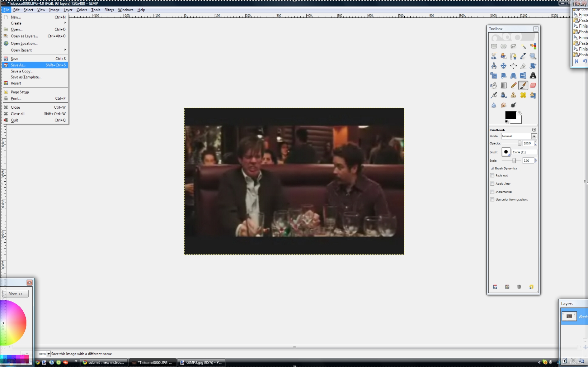Image resolution: width=588 pixels, height=367 pixels.
Task: Select the Blend gradient tool
Action: (x=504, y=85)
